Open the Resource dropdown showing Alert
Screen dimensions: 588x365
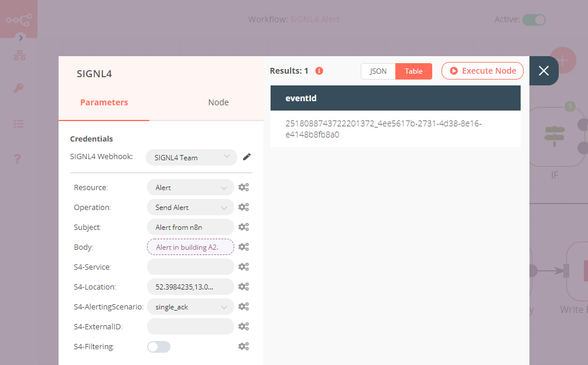190,188
